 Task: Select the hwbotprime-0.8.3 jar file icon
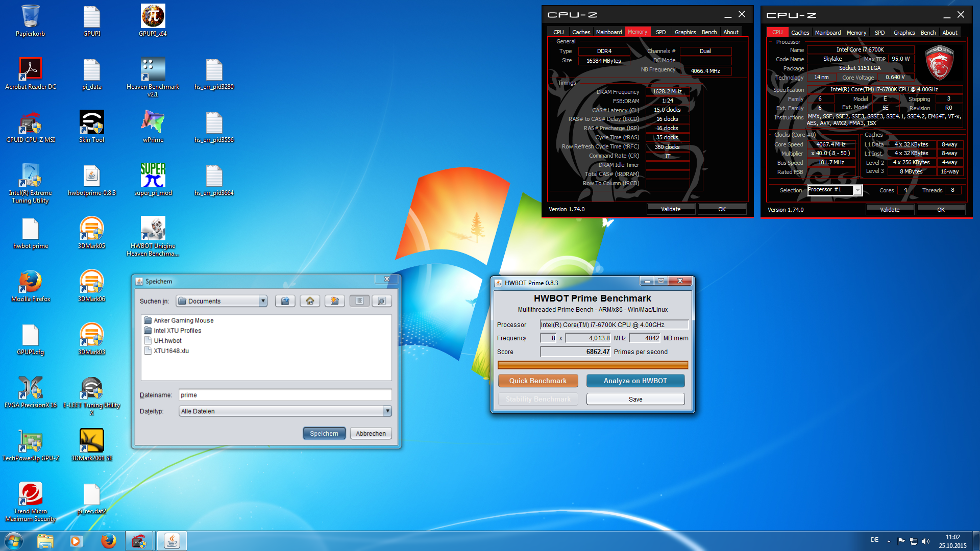(x=91, y=180)
